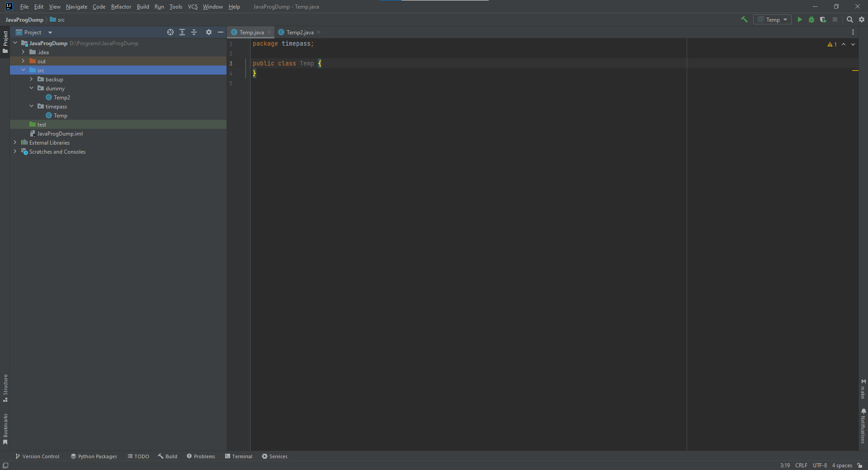Screen dimensions: 868x470
Task: Go to next highlighted error arrow
Action: [853, 44]
